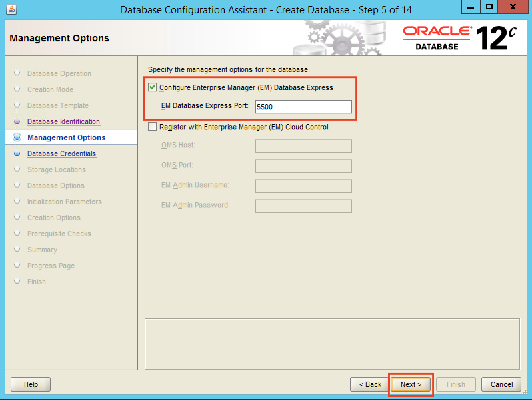The image size is (532, 400).
Task: Click the Finish step label in sidebar
Action: [37, 282]
